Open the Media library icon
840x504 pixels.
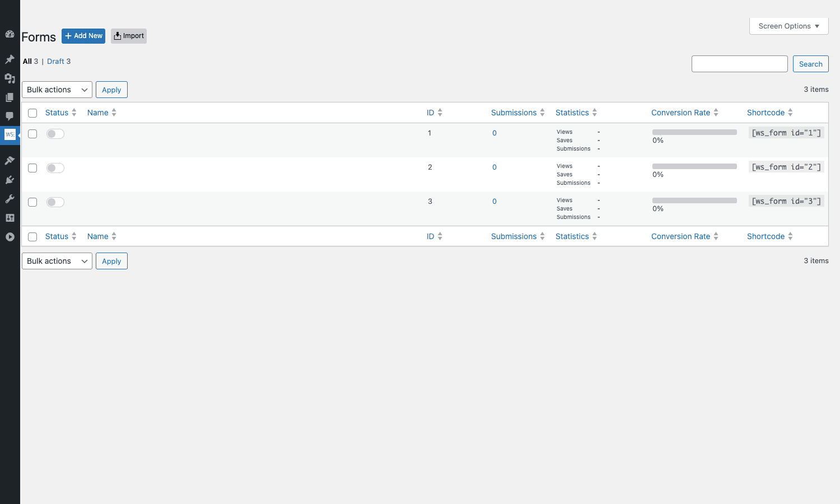(10, 78)
